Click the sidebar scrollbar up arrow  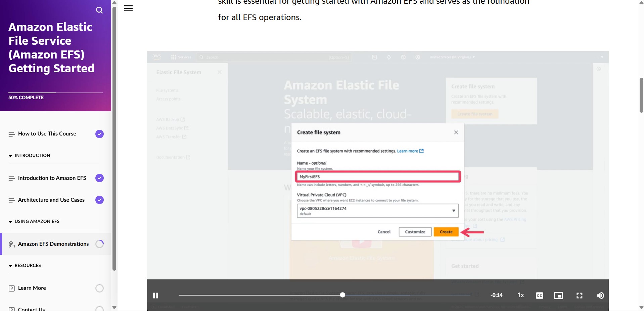(114, 3)
